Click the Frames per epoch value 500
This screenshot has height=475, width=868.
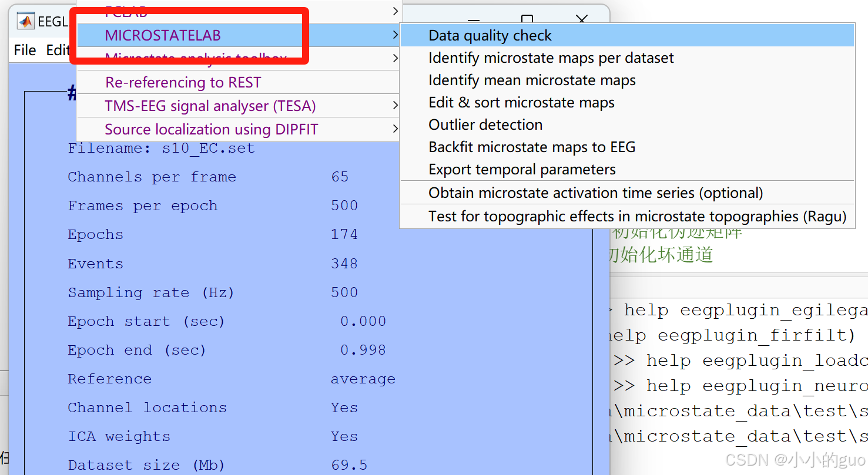pos(344,206)
